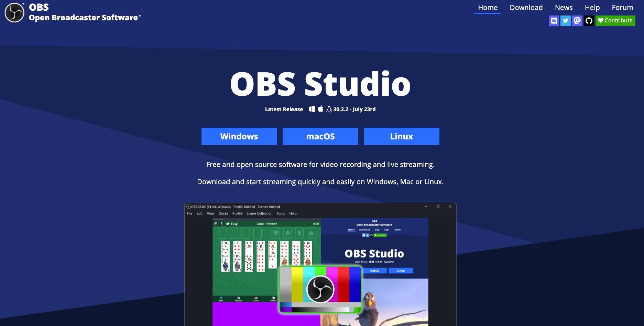
Task: Click the Apple logo beside Latest Release
Action: (320, 109)
